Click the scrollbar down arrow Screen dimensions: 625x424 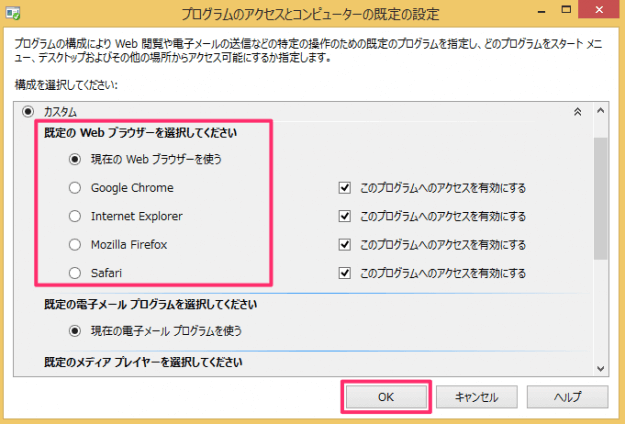pos(601,369)
